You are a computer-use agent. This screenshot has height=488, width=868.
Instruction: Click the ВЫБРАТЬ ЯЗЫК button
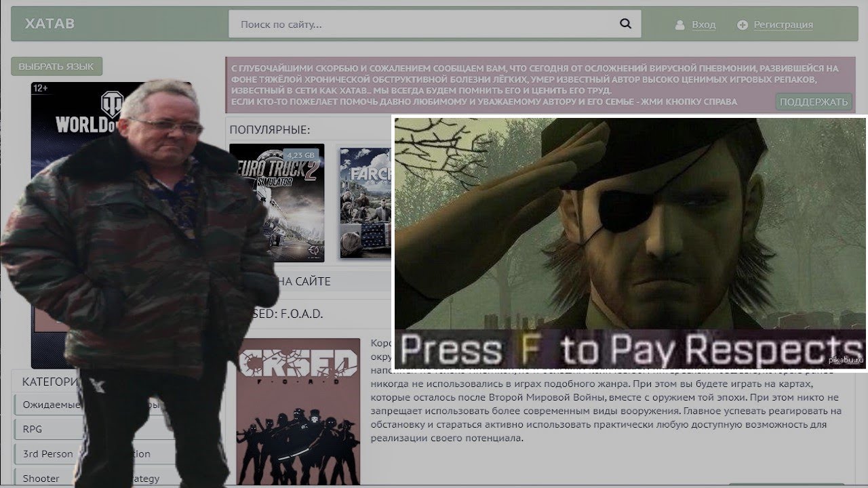[x=56, y=66]
